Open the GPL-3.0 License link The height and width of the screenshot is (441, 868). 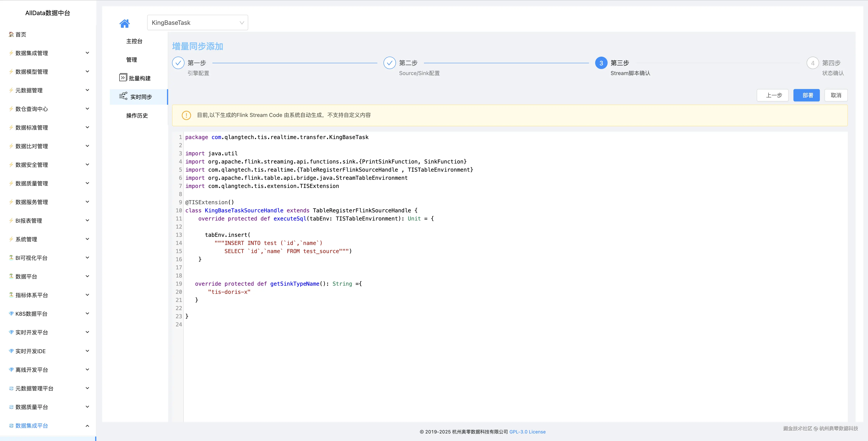[527, 431]
